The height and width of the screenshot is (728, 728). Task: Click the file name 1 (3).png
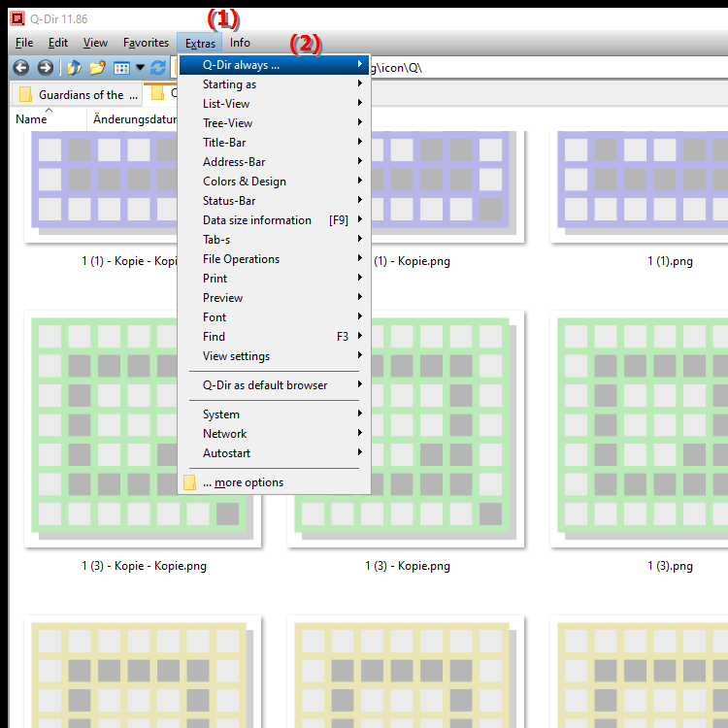pos(670,566)
